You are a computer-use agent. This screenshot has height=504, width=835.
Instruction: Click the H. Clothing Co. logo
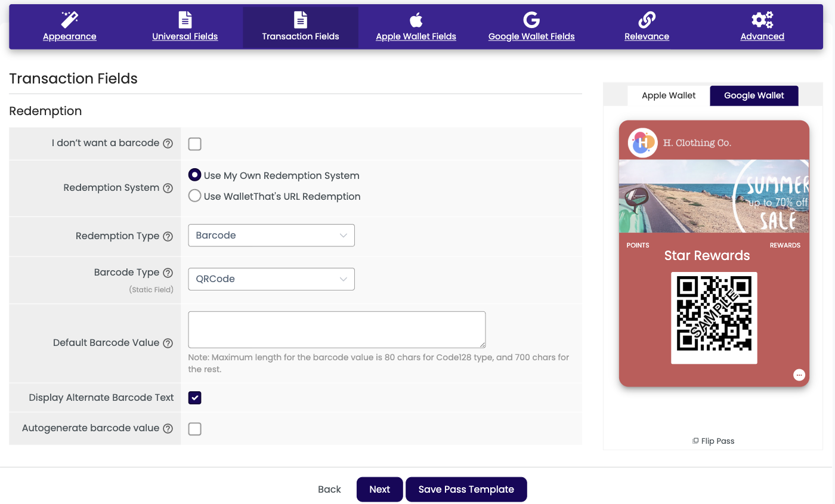coord(642,143)
